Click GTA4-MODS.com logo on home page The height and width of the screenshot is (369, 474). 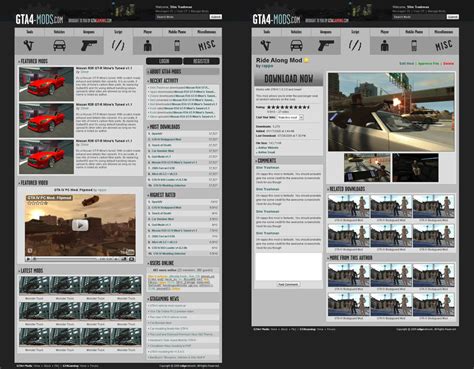(39, 19)
